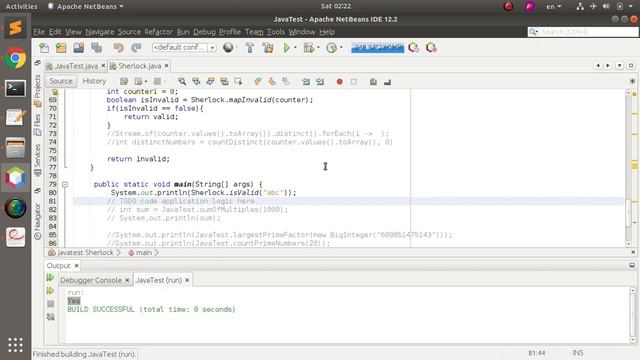This screenshot has width=640, height=360.
Task: Click the Debug Project toolbar icon
Action: (x=309, y=48)
